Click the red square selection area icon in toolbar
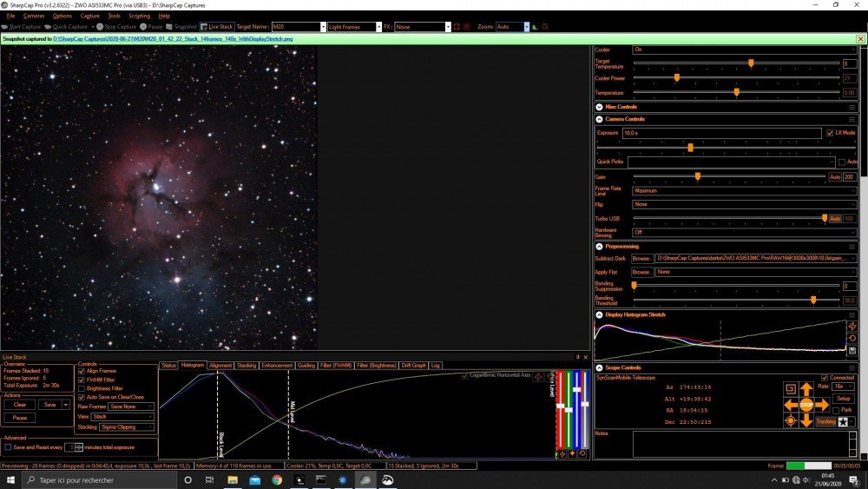The width and height of the screenshot is (868, 489). [457, 27]
